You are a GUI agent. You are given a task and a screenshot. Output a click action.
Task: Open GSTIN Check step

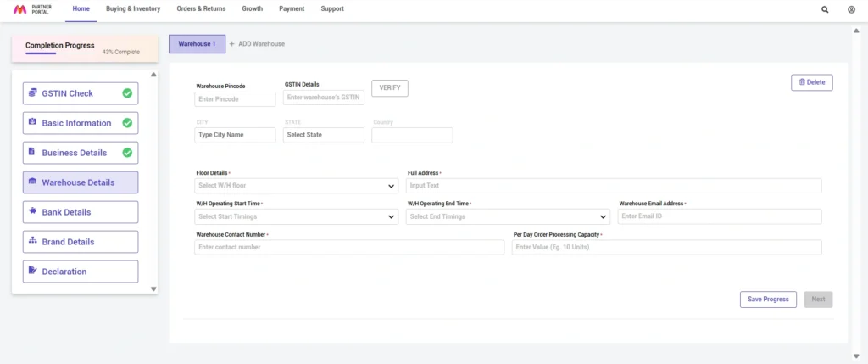81,93
